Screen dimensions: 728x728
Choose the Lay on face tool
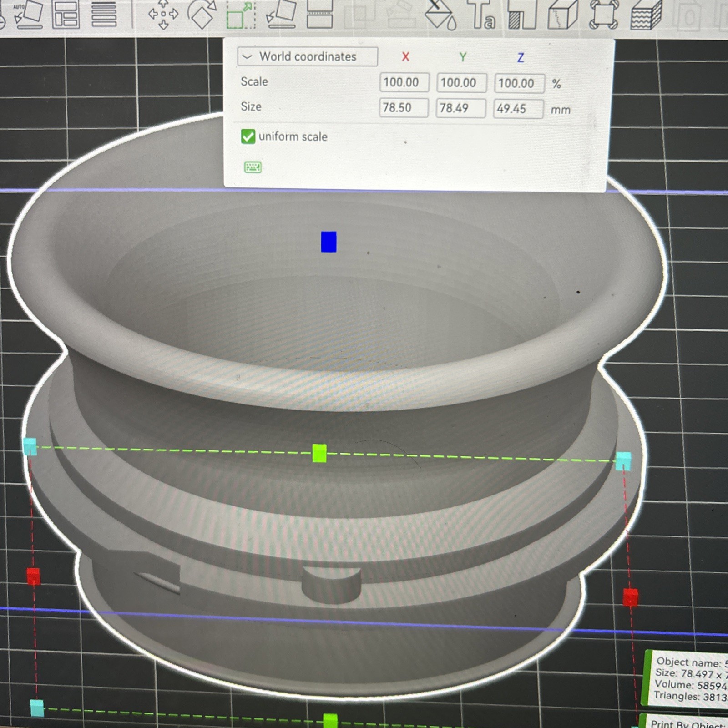click(x=281, y=14)
